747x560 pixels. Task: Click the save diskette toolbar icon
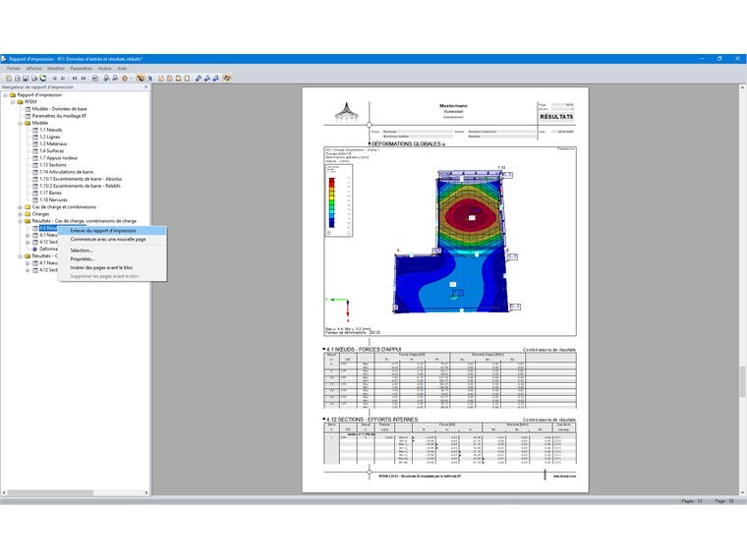coord(26,78)
